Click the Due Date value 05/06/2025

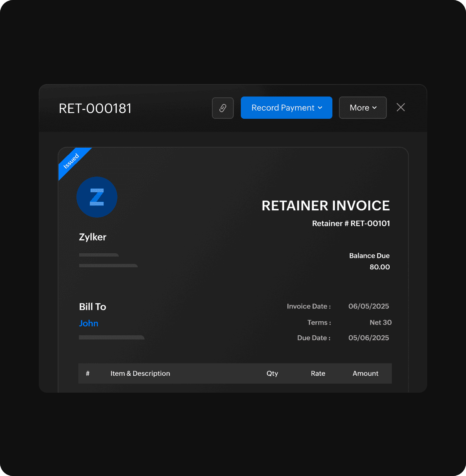pos(369,338)
